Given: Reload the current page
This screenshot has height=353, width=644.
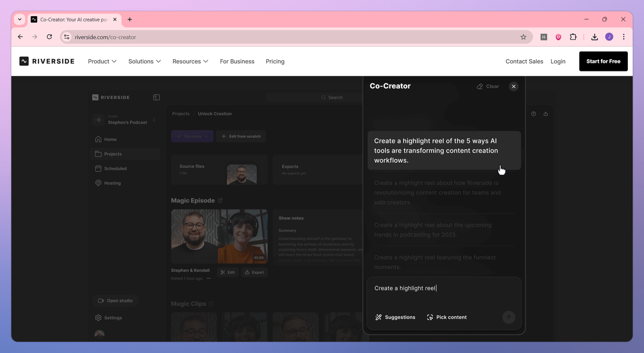Looking at the screenshot, I should pyautogui.click(x=49, y=37).
